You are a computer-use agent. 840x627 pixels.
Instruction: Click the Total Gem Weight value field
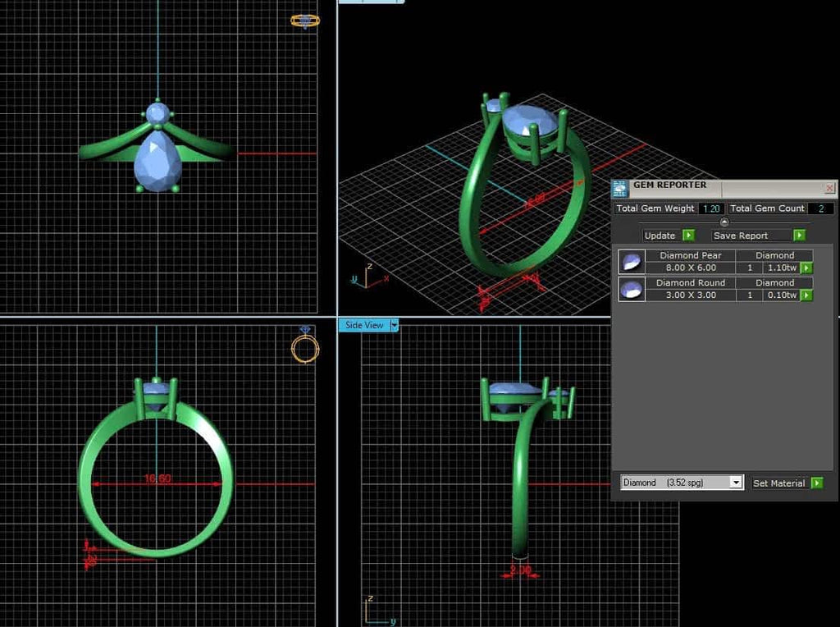pyautogui.click(x=710, y=208)
